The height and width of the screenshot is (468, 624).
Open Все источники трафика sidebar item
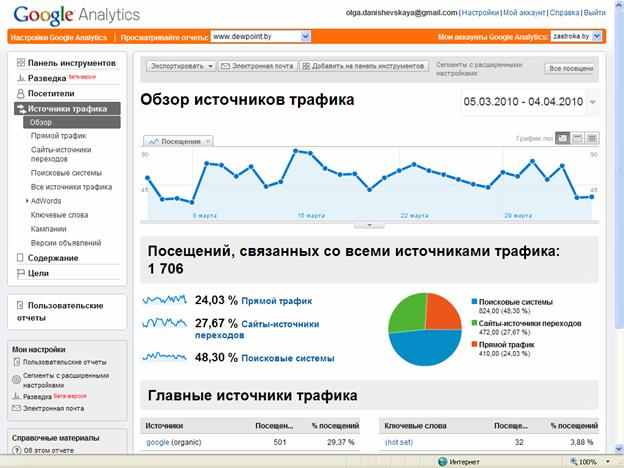coord(71,187)
